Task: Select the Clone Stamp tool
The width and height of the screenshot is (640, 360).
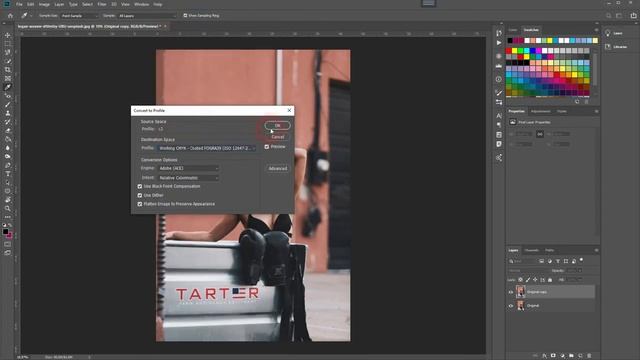Action: (7, 113)
